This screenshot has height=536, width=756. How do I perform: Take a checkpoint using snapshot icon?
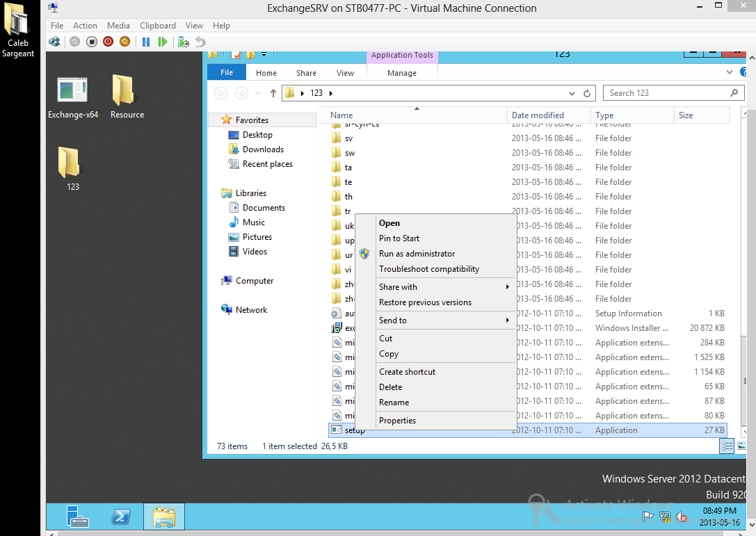183,42
